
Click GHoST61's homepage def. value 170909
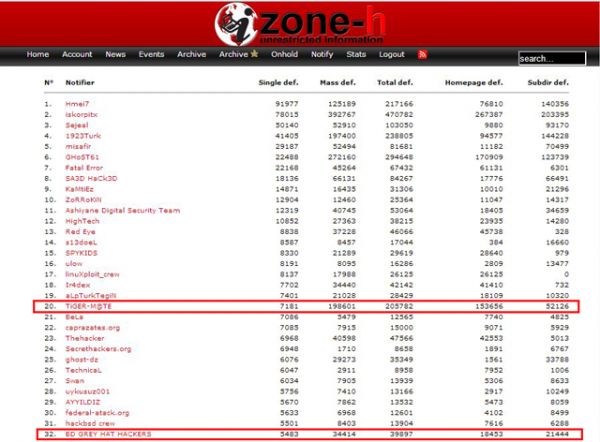[489, 157]
